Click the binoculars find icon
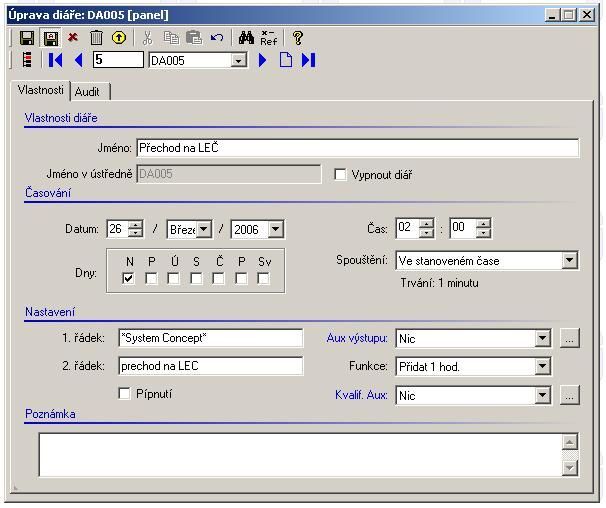The image size is (606, 508). (x=246, y=38)
